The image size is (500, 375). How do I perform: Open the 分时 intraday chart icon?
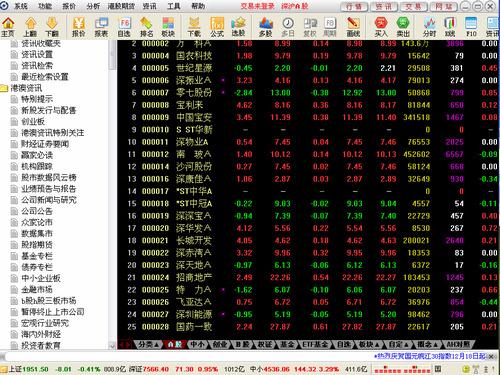pyautogui.click(x=429, y=27)
